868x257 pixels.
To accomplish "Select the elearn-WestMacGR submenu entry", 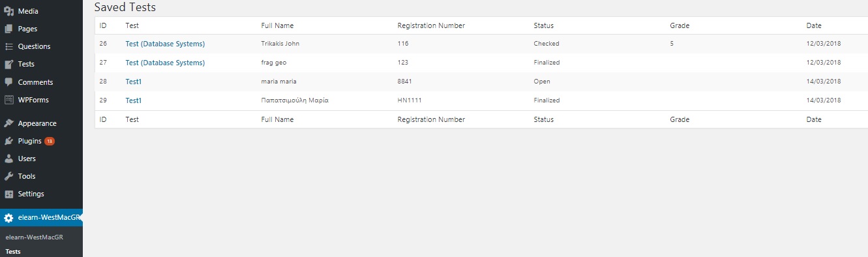I will (34, 237).
